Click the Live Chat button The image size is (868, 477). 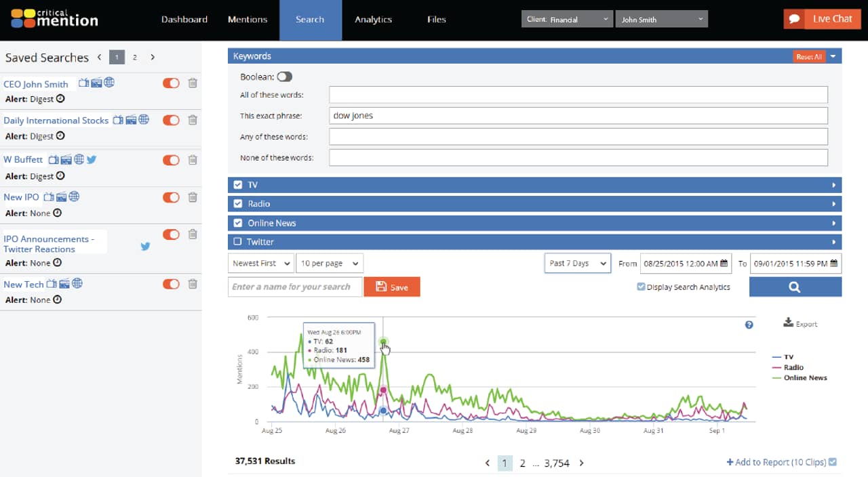[x=823, y=19]
